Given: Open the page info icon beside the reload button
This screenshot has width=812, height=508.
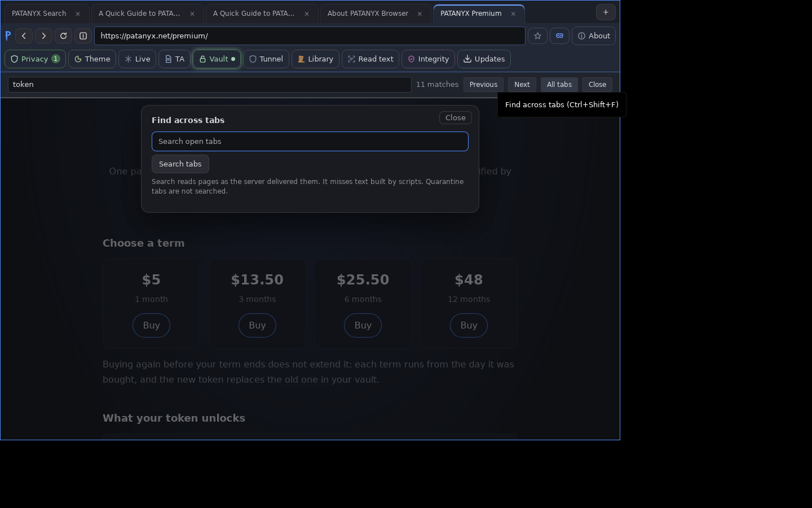Looking at the screenshot, I should [83, 36].
